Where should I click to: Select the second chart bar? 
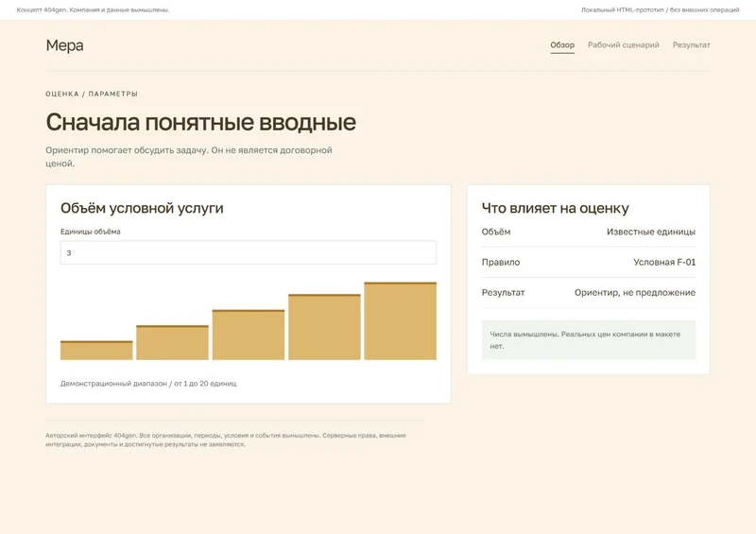click(x=173, y=342)
